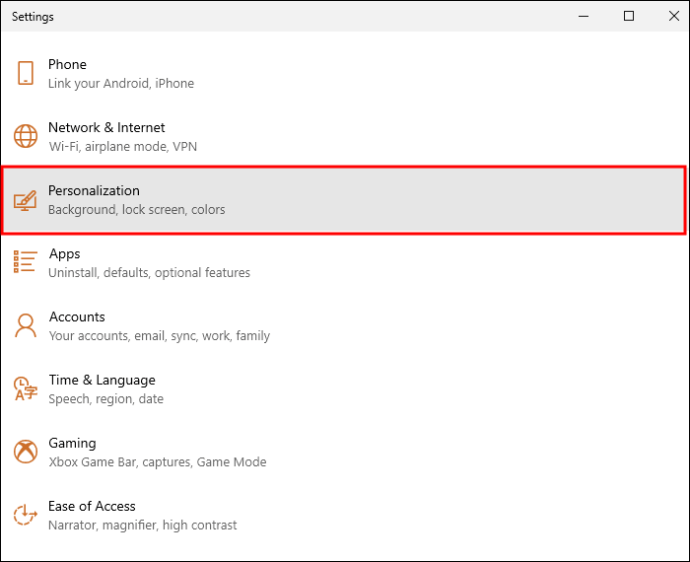Image resolution: width=690 pixels, height=562 pixels.
Task: Open Network & Internet settings
Action: click(106, 127)
